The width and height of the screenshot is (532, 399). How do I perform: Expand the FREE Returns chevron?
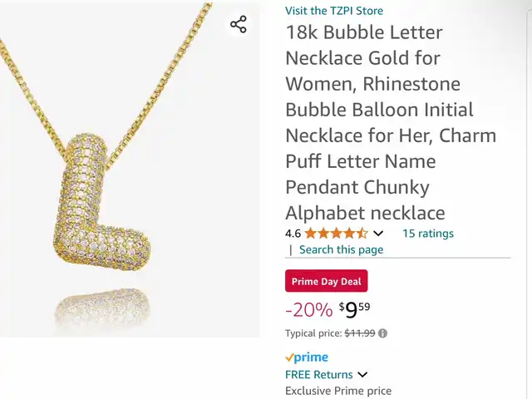(x=362, y=375)
